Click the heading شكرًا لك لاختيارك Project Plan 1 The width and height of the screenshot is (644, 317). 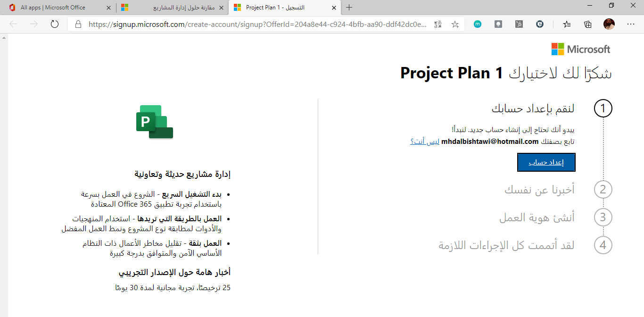coord(506,73)
